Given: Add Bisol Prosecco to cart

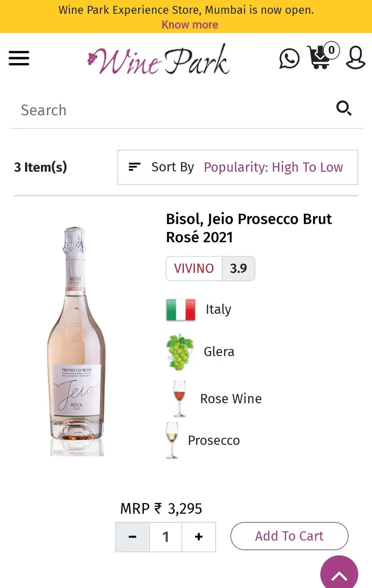Looking at the screenshot, I should [x=289, y=536].
